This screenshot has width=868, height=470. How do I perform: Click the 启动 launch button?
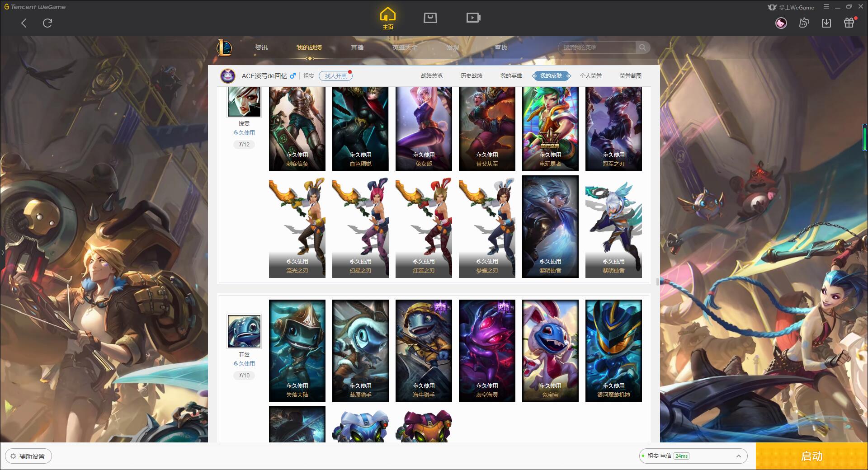[x=811, y=456]
